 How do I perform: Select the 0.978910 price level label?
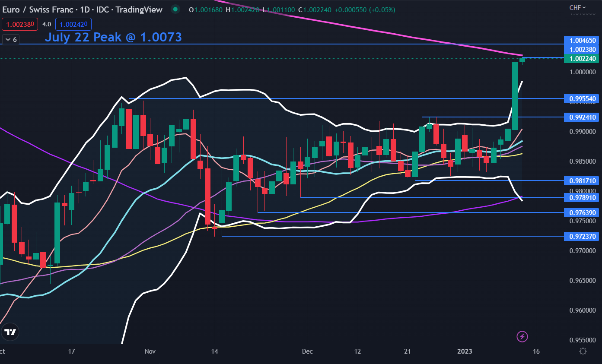[x=582, y=197]
